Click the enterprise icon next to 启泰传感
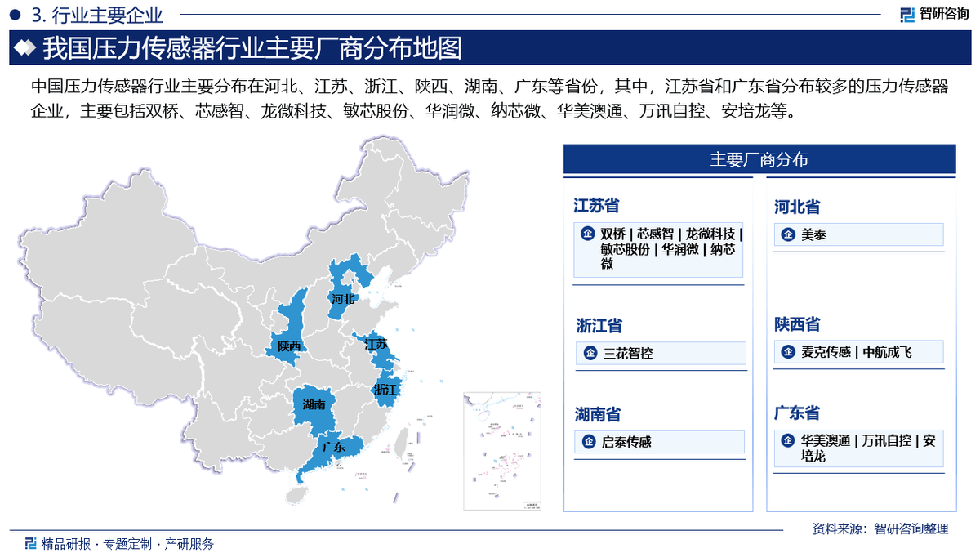Image resolution: width=980 pixels, height=553 pixels. click(x=588, y=443)
